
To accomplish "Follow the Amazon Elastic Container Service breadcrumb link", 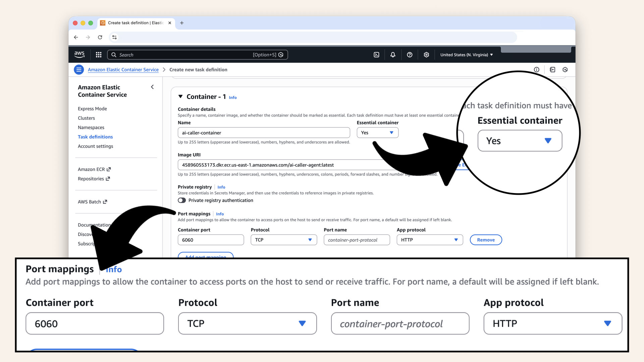I will tap(123, 69).
